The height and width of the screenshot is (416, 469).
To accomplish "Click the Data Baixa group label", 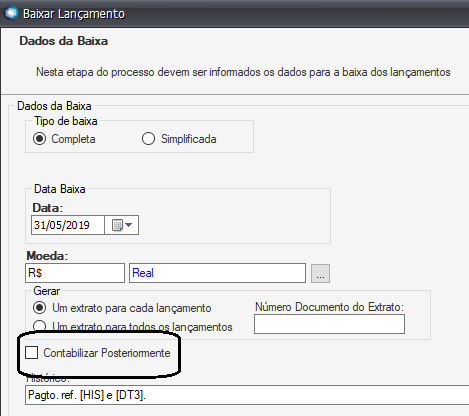I will coord(60,189).
